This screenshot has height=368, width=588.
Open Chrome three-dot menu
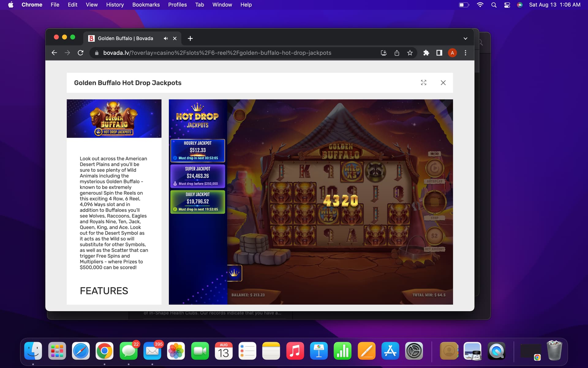tap(465, 53)
